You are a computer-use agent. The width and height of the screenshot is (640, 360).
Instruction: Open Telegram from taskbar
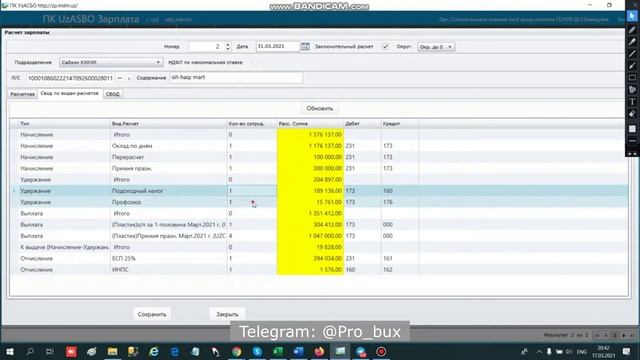coord(361,351)
